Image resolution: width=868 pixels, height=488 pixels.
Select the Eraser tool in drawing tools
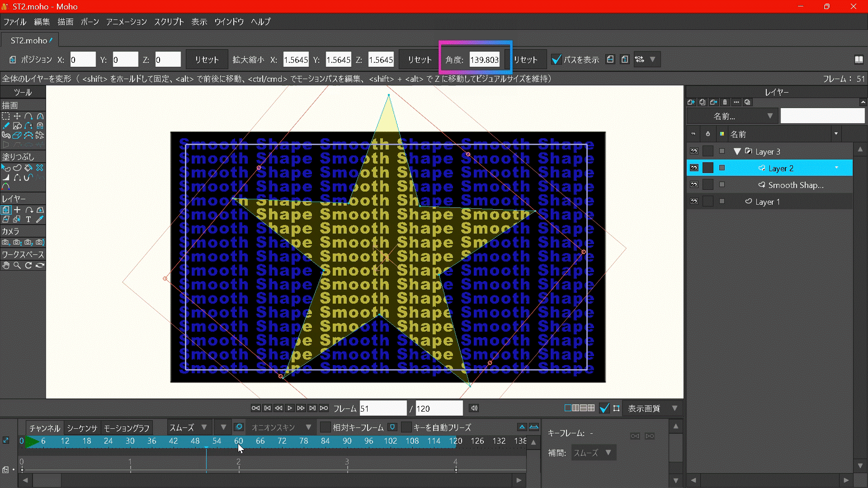(x=17, y=135)
